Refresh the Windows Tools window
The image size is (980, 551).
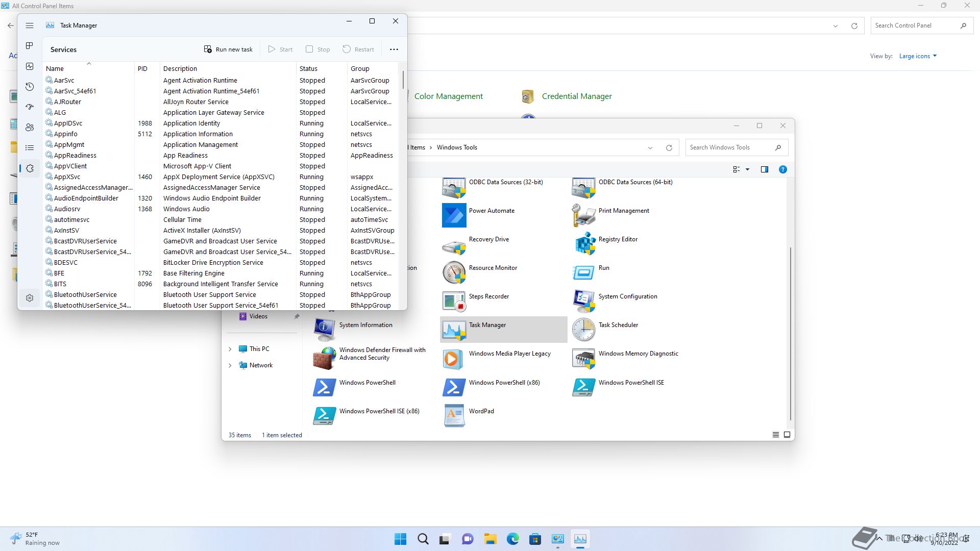(x=669, y=148)
